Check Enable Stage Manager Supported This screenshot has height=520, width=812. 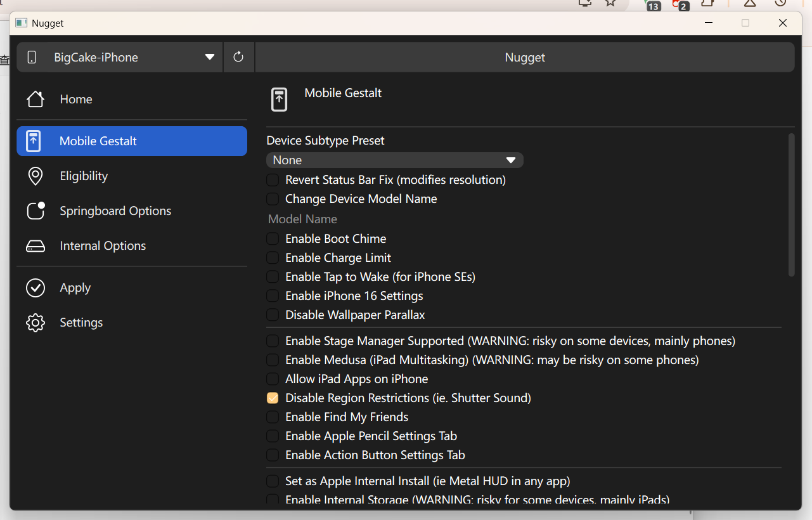273,341
